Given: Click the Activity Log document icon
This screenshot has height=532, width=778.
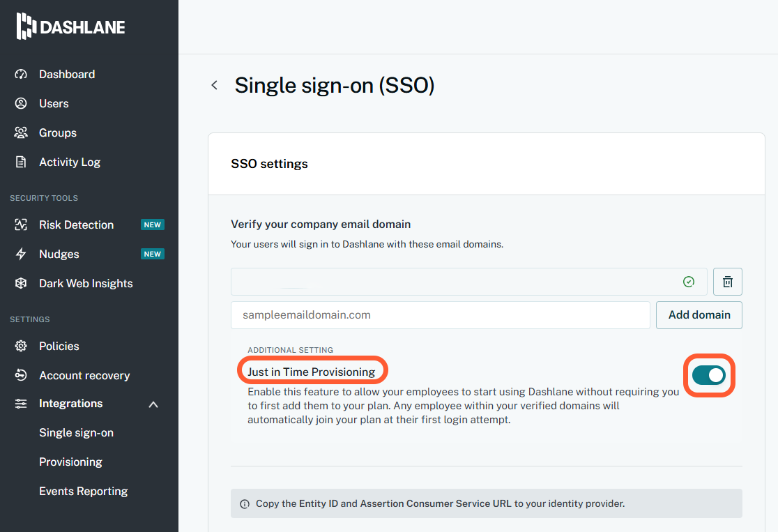Looking at the screenshot, I should (21, 162).
